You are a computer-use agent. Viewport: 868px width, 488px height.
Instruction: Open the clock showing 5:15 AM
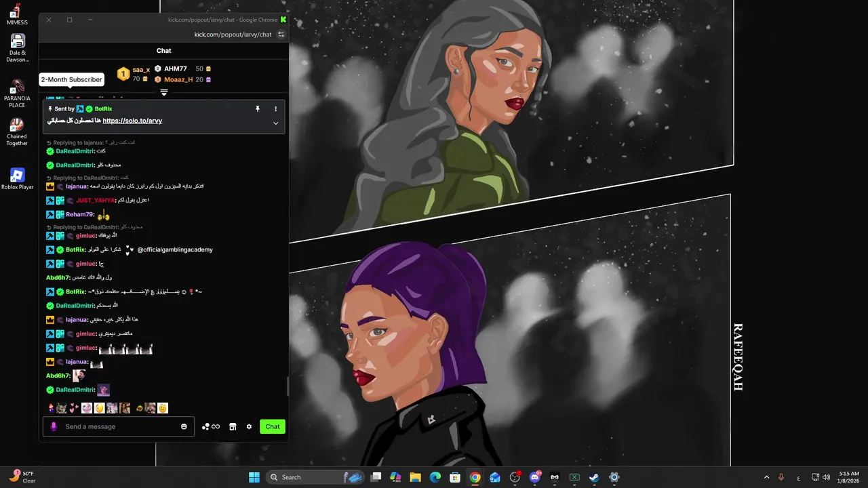tap(849, 477)
